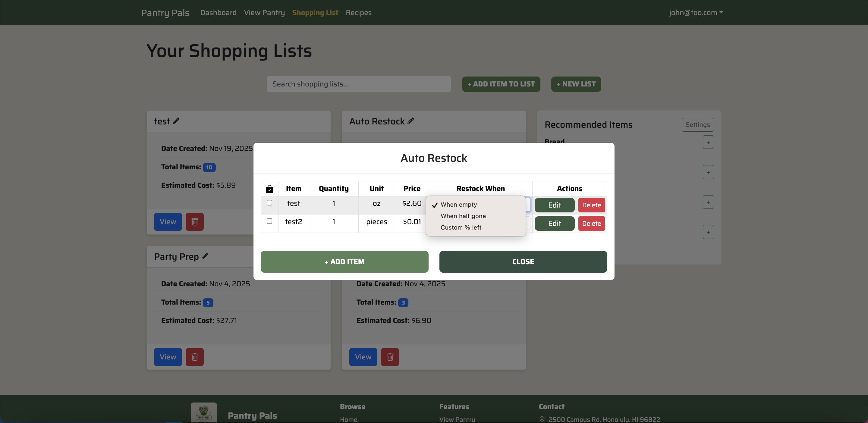This screenshot has height=423, width=868.
Task: Choose 'Custom % left' restock option
Action: point(461,228)
